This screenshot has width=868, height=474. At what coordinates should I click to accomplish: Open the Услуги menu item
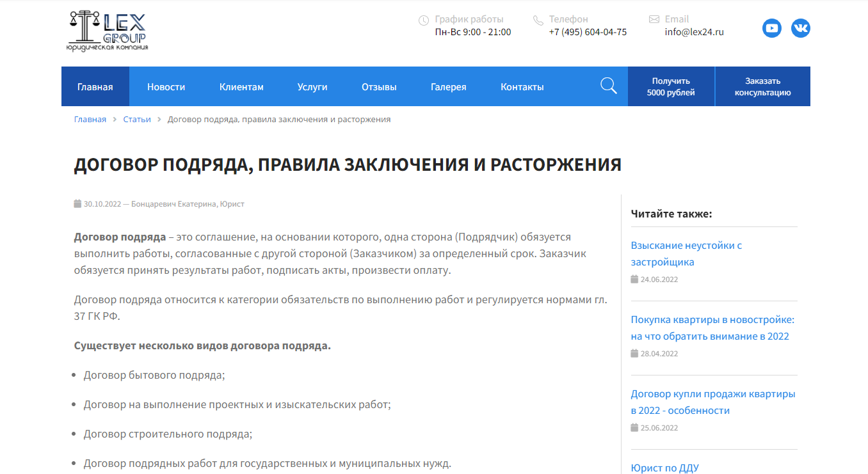[x=312, y=86]
